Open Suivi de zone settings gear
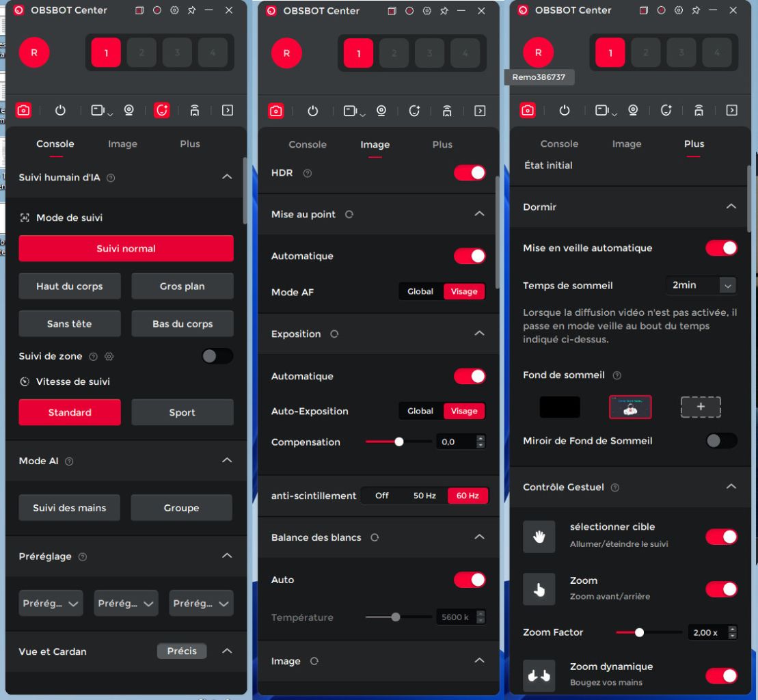758x700 pixels. click(109, 357)
